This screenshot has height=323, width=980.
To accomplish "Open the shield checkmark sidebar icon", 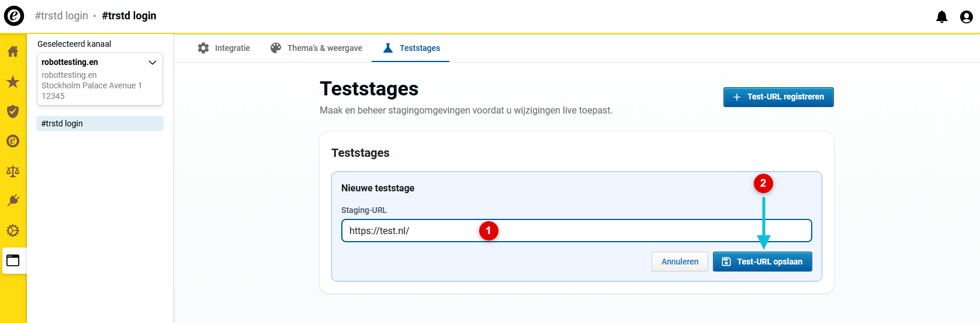I will pos(13,111).
